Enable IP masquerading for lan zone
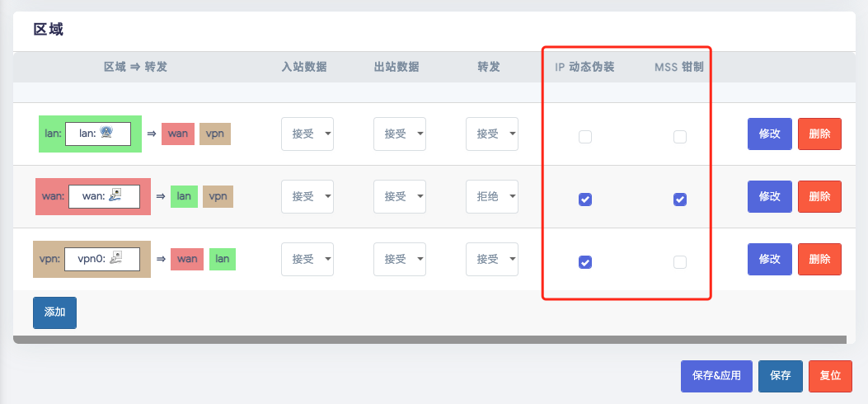Screen dimensions: 868x404 click(585, 137)
